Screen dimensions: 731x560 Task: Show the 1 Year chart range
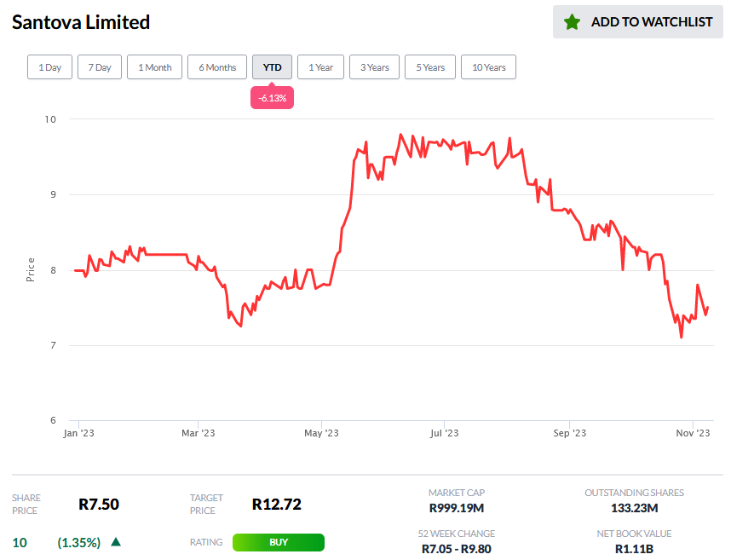[320, 67]
